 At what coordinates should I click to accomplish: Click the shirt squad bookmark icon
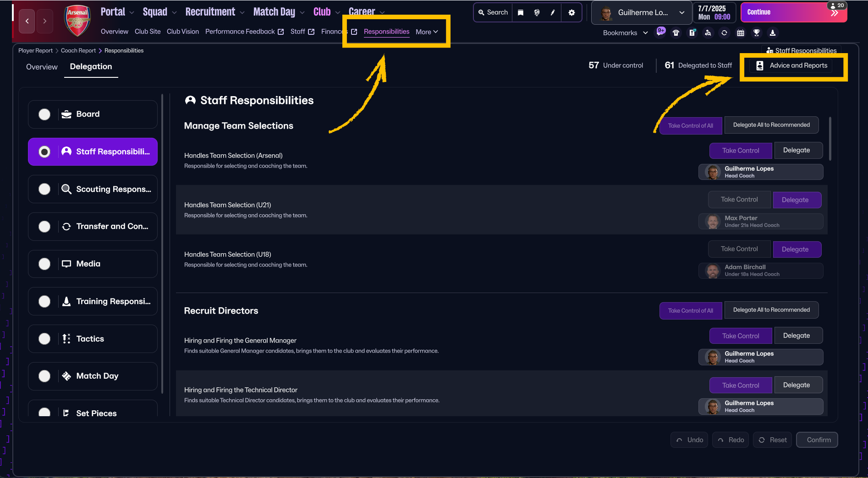676,33
